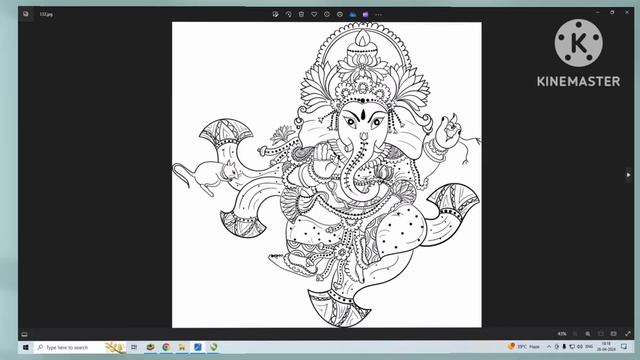Toggle the filmstrip icon at bottom left
640x360 pixels.
click(x=24, y=334)
